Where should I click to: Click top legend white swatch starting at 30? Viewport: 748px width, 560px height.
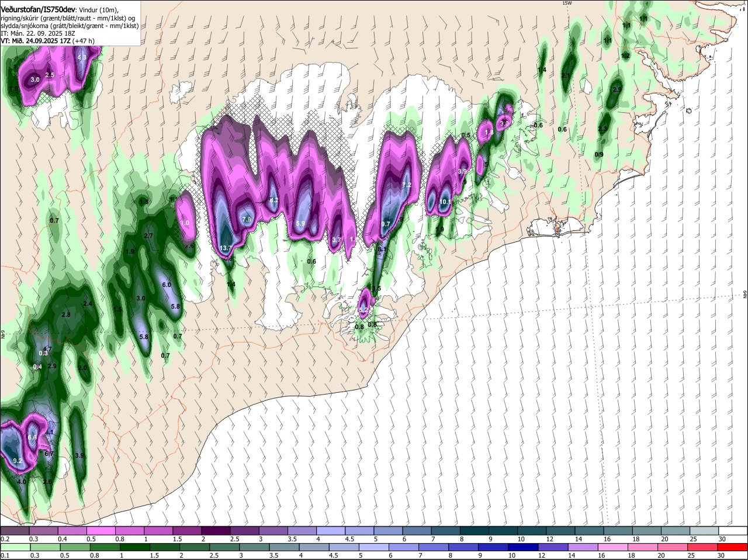click(733, 531)
